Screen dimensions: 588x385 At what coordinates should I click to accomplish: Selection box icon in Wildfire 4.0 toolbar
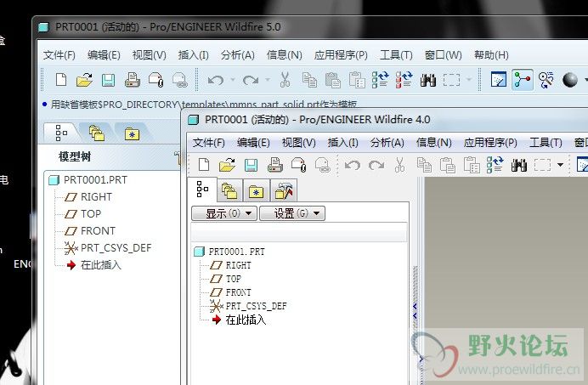click(x=542, y=165)
